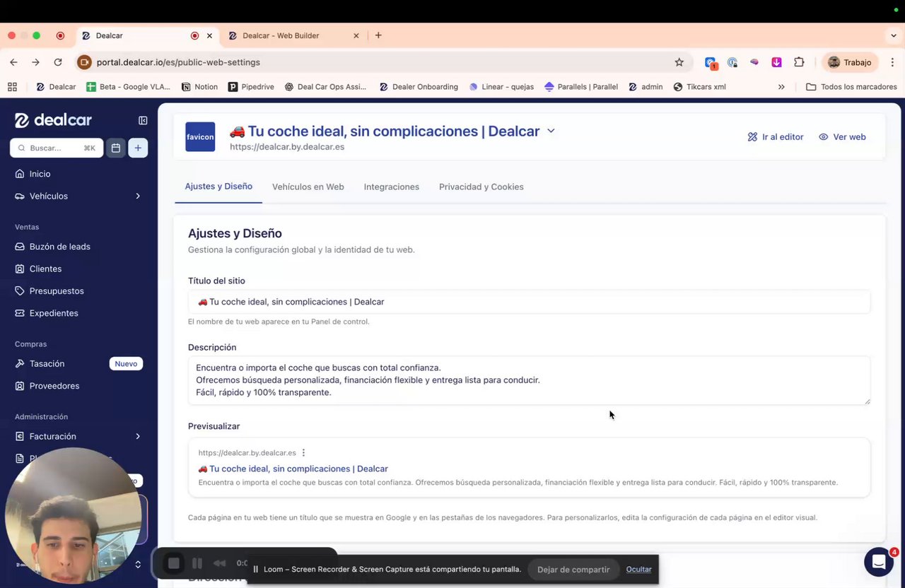Screen dimensions: 905x588
Task: Click the Título del sitio input field
Action: (529, 302)
